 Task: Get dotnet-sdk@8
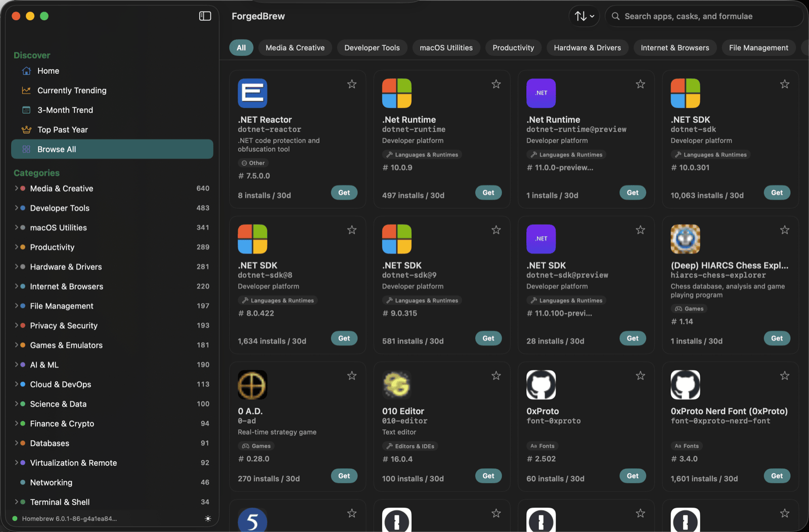click(344, 338)
